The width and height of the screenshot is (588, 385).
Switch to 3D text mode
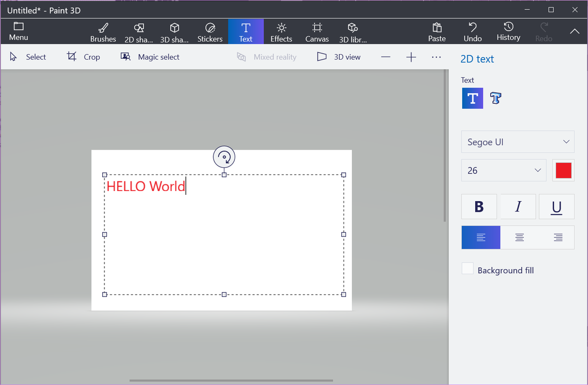point(495,98)
